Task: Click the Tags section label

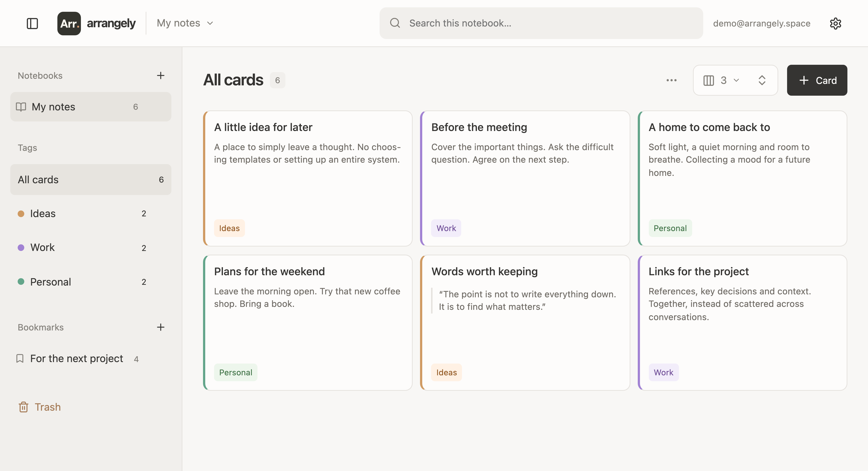Action: [x=27, y=148]
